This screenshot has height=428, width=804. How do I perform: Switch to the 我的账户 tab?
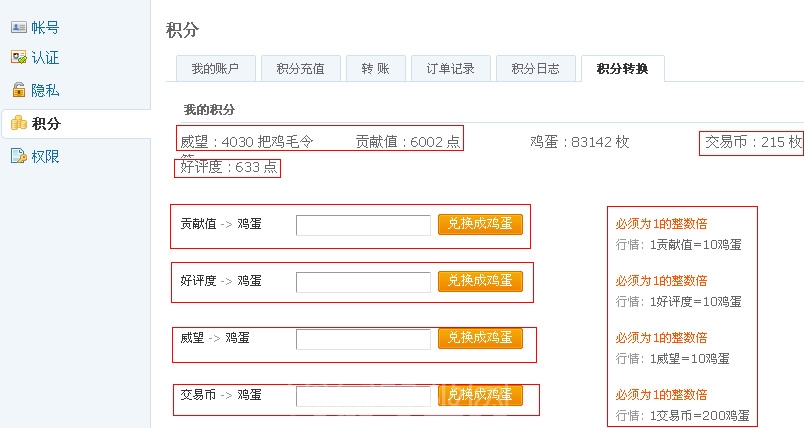(215, 69)
